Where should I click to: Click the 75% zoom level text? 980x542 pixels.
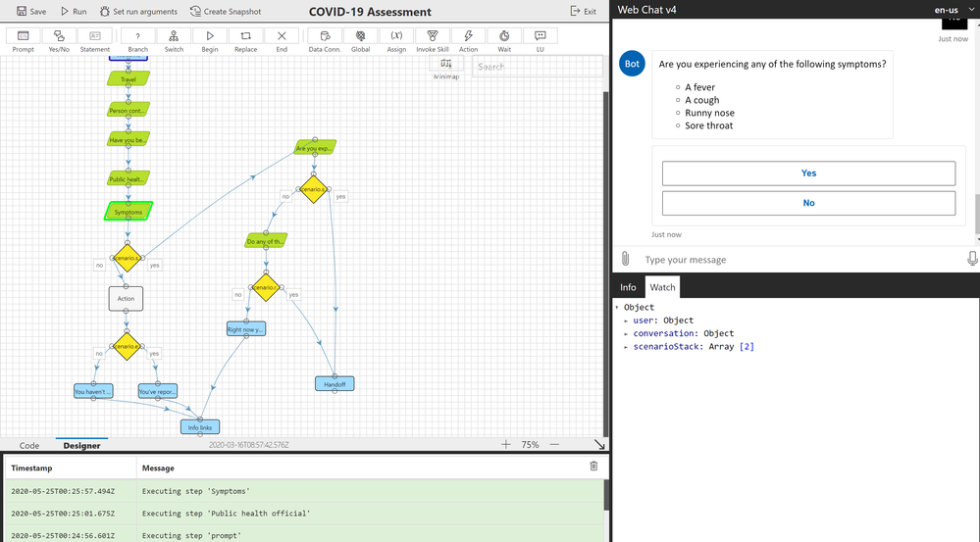[x=530, y=445]
